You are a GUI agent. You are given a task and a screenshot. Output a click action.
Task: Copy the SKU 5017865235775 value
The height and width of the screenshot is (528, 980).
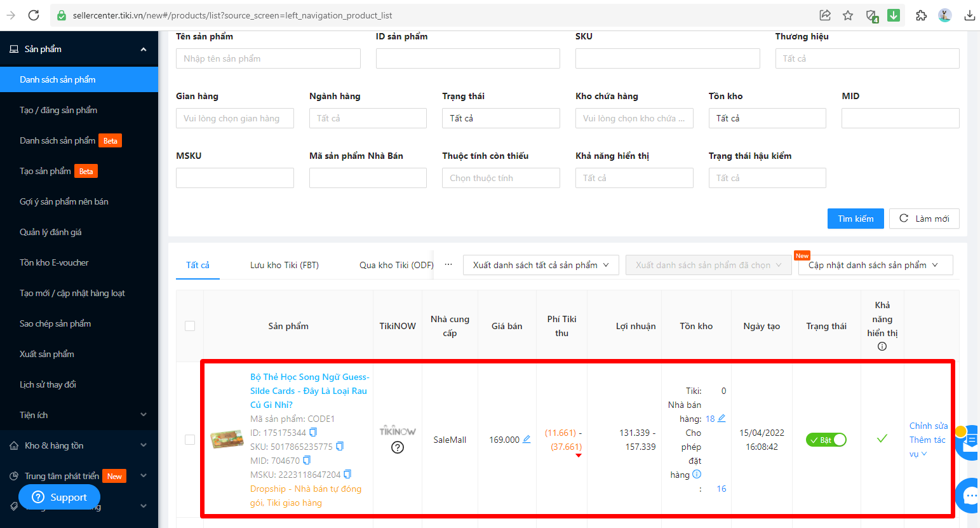click(x=340, y=447)
